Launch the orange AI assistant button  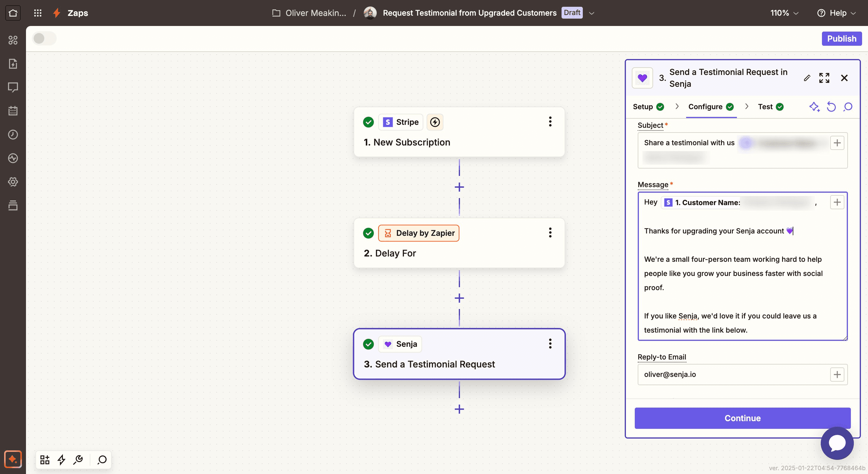click(13, 459)
